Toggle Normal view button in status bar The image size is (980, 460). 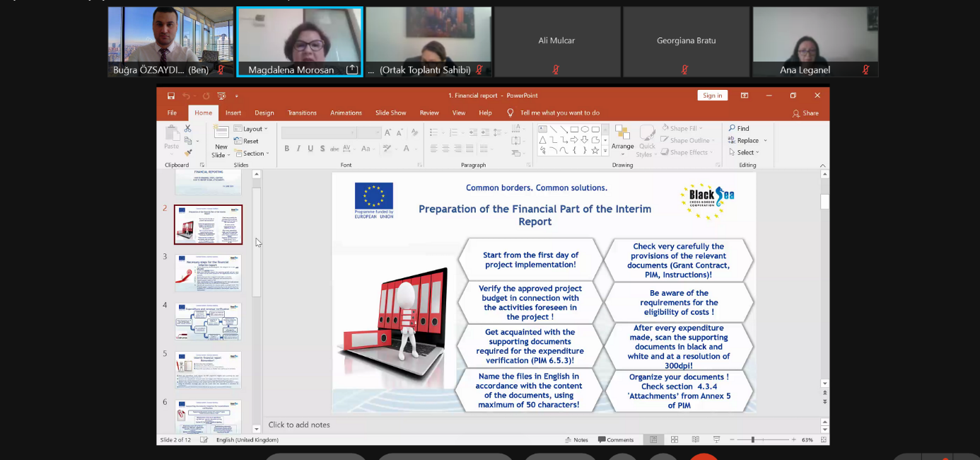tap(653, 439)
